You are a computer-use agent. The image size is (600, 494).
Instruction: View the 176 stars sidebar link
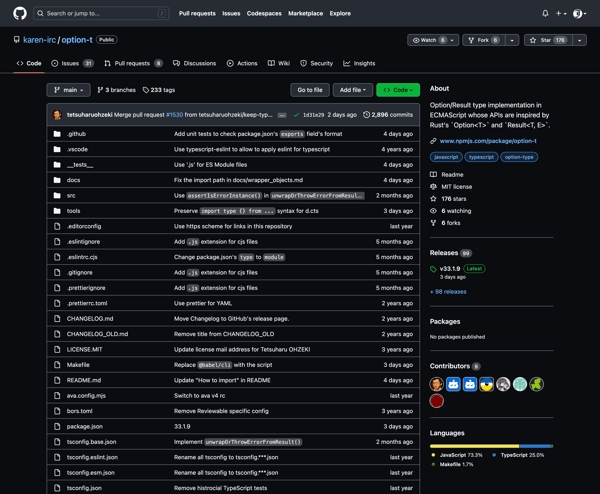(x=448, y=199)
